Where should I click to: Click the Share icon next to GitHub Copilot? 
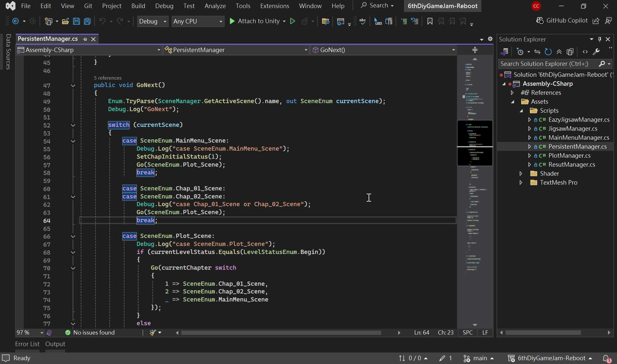pos(596,21)
